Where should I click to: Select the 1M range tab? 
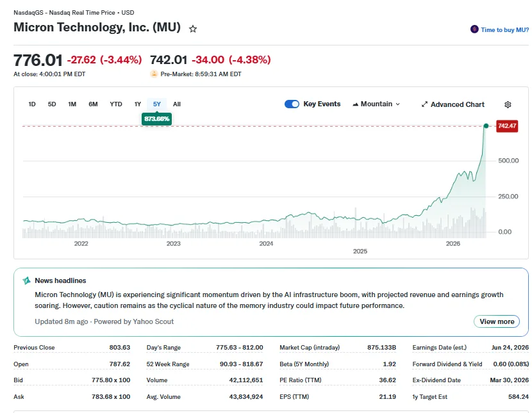click(x=72, y=104)
